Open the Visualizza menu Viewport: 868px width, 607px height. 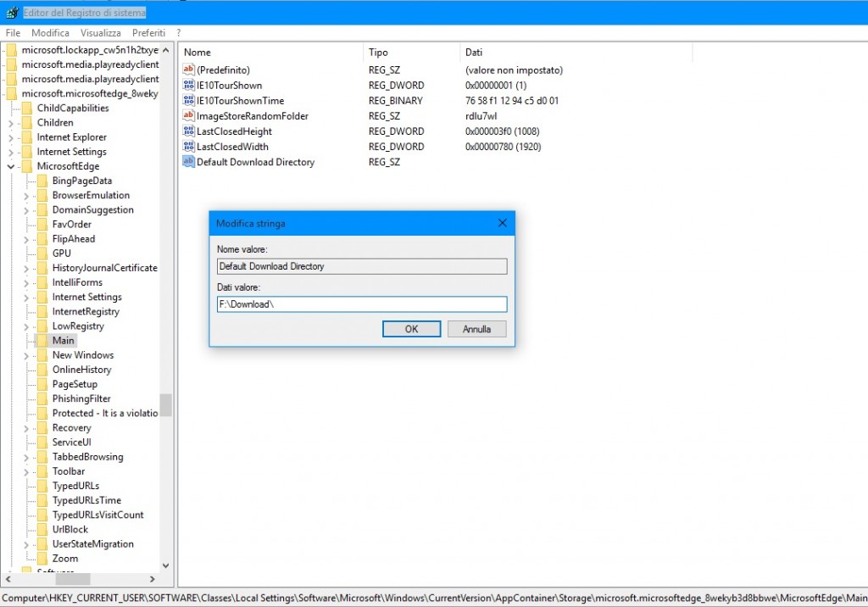tap(101, 33)
